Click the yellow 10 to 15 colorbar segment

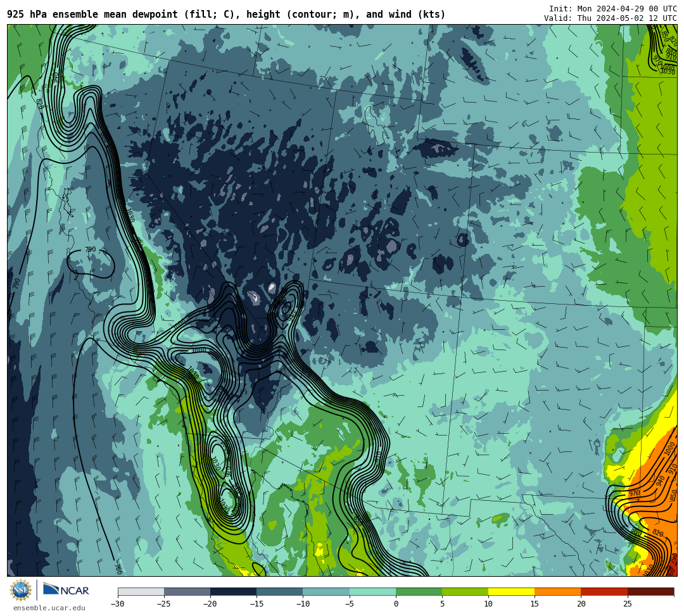point(511,591)
